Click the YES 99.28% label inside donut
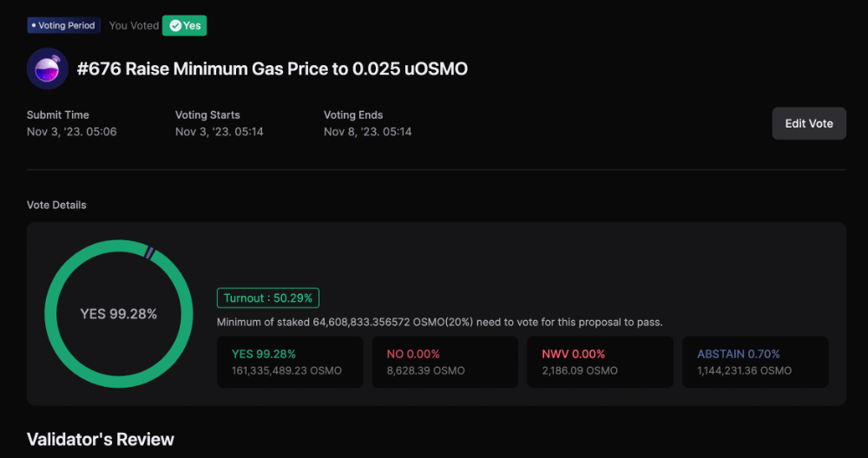 pyautogui.click(x=118, y=314)
